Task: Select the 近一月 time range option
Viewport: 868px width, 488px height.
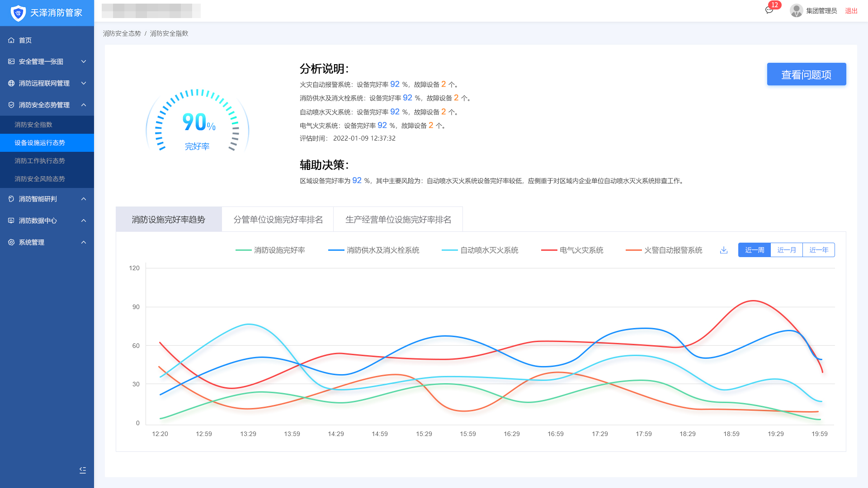Action: (x=786, y=250)
